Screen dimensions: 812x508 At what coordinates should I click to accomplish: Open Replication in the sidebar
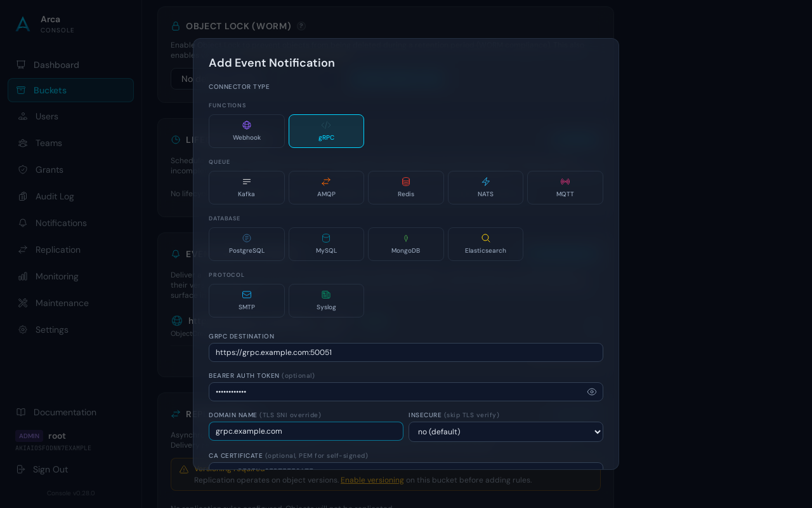[x=70, y=250]
